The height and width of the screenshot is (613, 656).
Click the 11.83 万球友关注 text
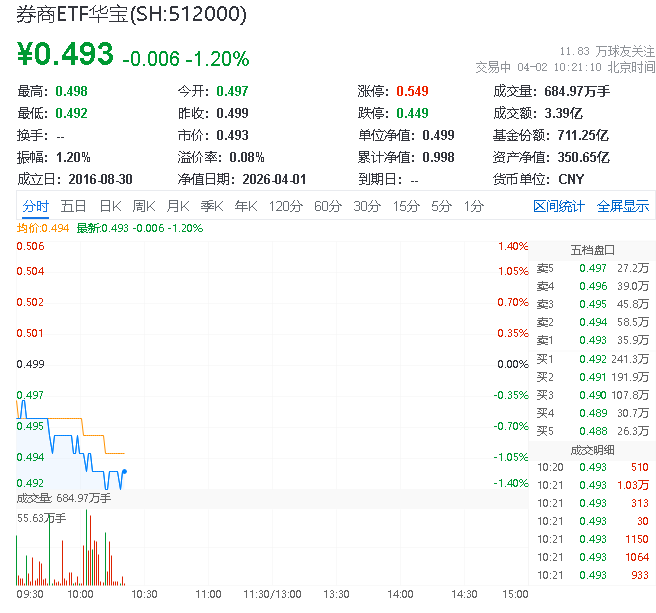click(607, 51)
